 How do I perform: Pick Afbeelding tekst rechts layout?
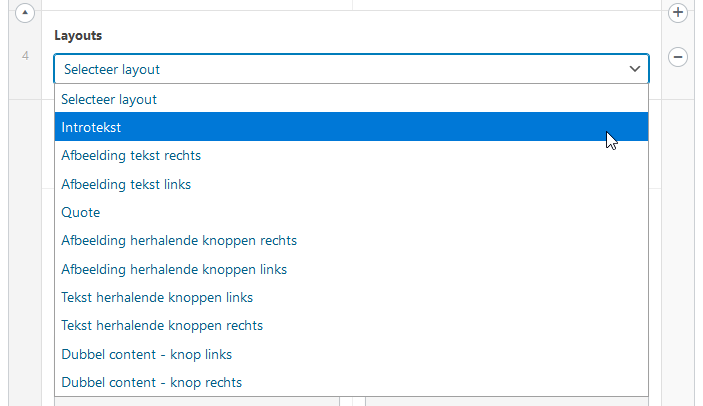(x=352, y=155)
